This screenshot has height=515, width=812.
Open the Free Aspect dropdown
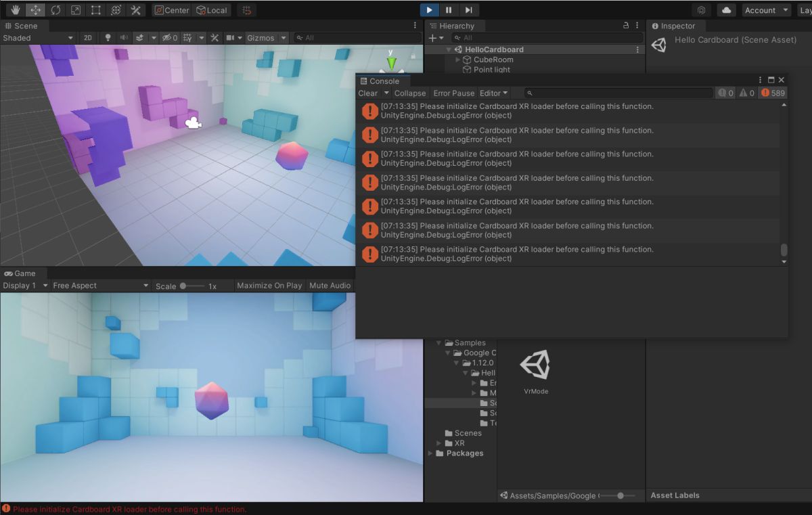pyautogui.click(x=101, y=286)
